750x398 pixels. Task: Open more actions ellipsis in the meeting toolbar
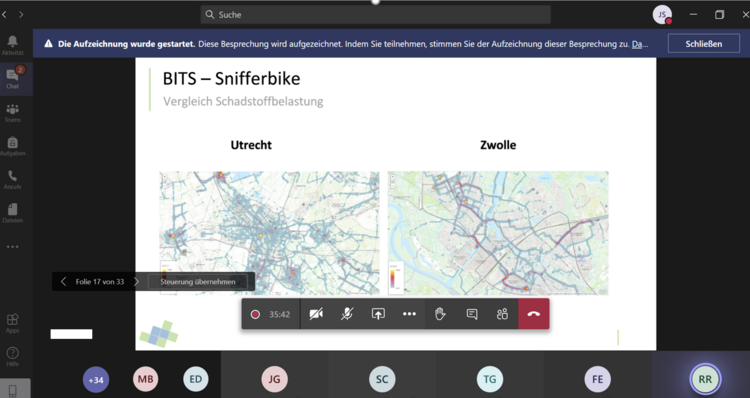point(409,314)
